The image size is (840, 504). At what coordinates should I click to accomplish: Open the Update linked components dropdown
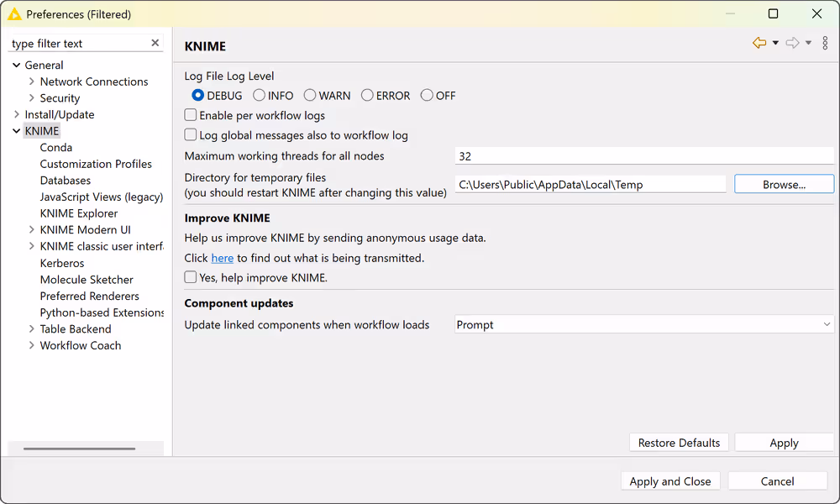pyautogui.click(x=825, y=324)
